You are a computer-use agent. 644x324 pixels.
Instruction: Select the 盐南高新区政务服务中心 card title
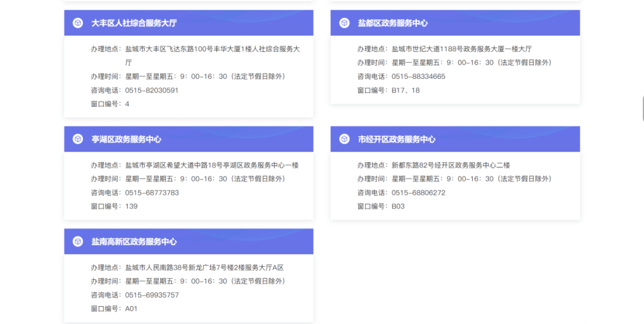pyautogui.click(x=134, y=242)
